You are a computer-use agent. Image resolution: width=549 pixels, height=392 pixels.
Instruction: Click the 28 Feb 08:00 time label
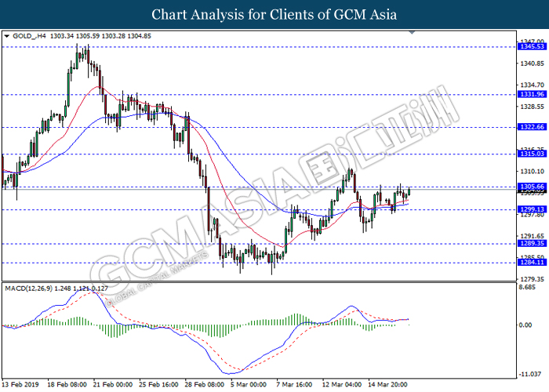[x=205, y=385]
